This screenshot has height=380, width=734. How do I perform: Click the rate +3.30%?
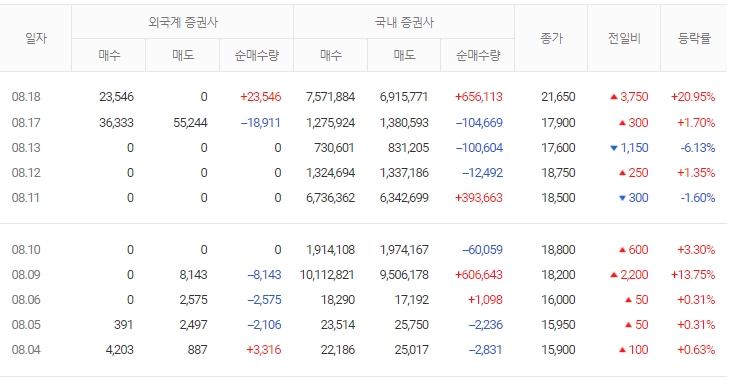click(696, 249)
